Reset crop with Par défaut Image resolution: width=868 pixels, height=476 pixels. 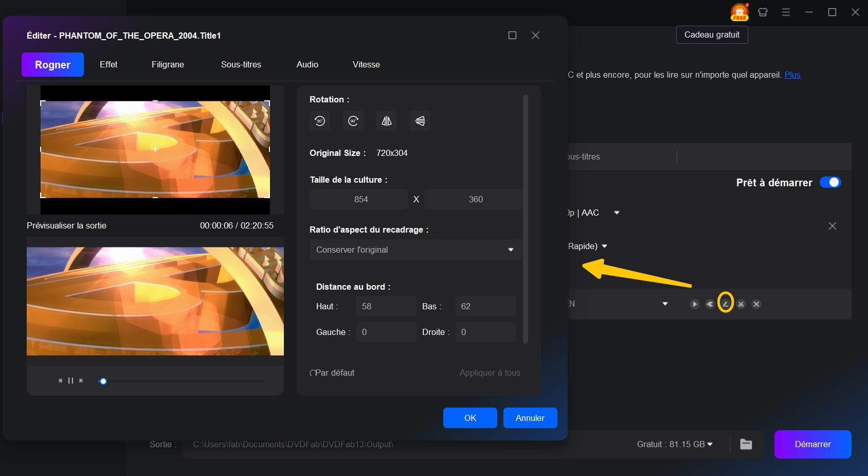[332, 373]
